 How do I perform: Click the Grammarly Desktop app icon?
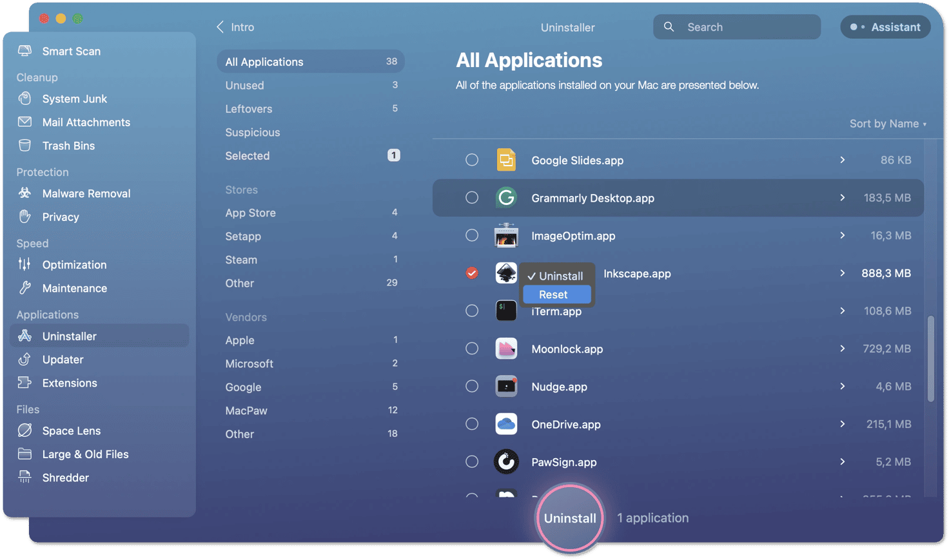506,198
